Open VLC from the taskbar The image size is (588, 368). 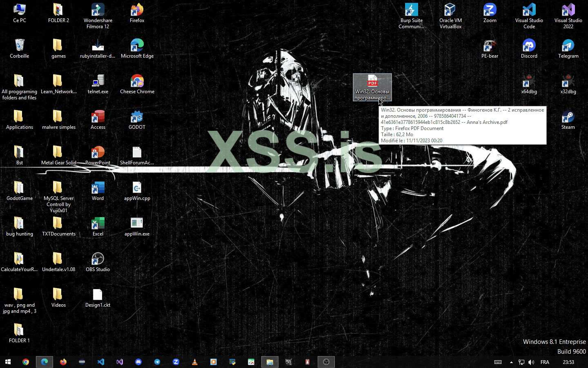pos(195,362)
